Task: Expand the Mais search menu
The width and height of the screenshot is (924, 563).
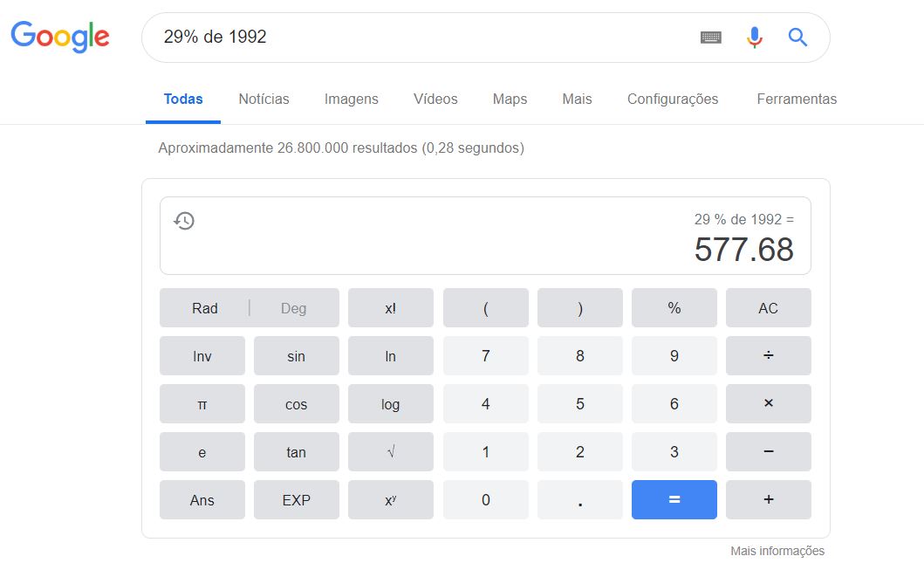Action: coord(577,99)
